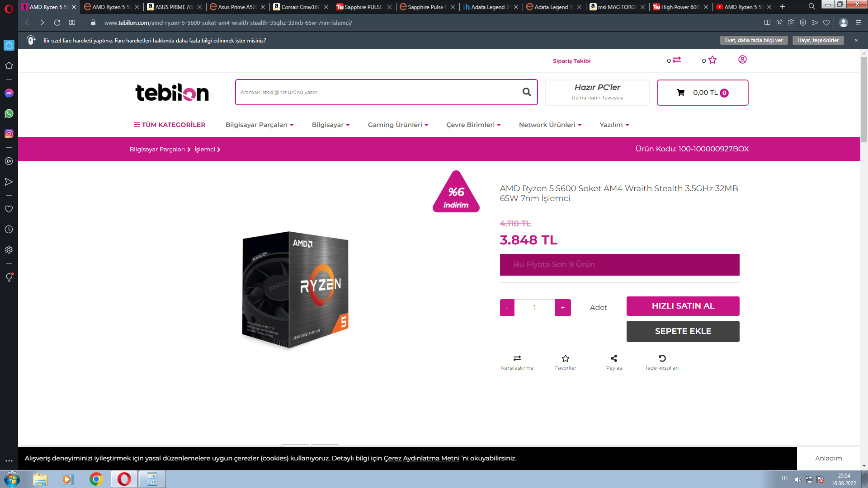
Task: Expand the Gaming Ürünleri dropdown menu
Action: pyautogui.click(x=398, y=125)
